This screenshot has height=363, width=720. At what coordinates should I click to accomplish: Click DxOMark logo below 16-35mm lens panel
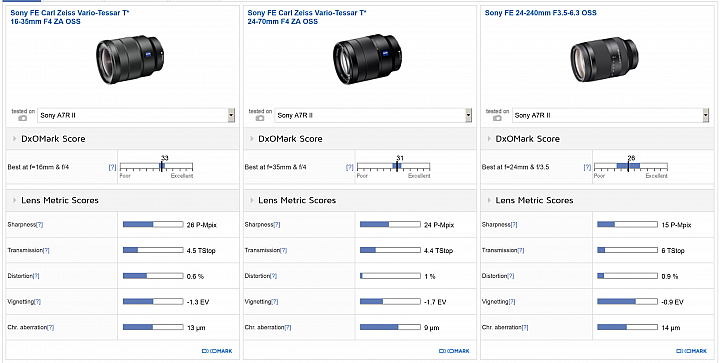point(217,351)
